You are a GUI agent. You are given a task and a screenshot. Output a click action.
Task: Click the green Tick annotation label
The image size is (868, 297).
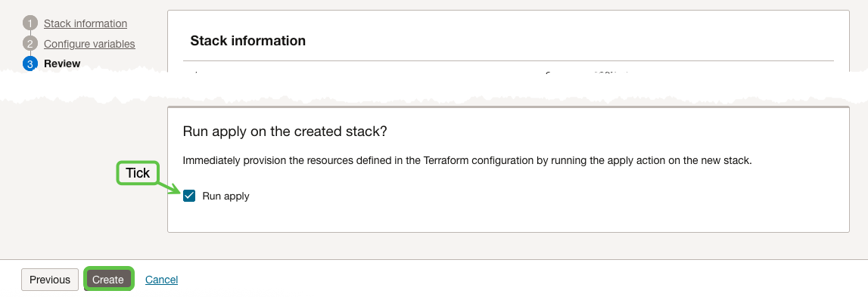coord(138,173)
